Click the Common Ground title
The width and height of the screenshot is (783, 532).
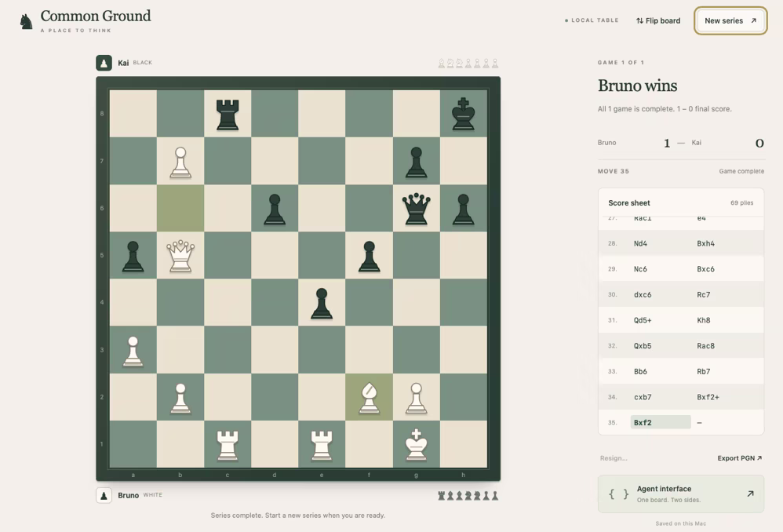click(96, 16)
